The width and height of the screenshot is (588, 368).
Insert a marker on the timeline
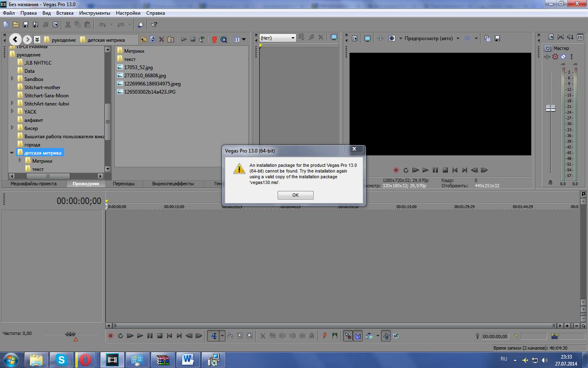325,336
